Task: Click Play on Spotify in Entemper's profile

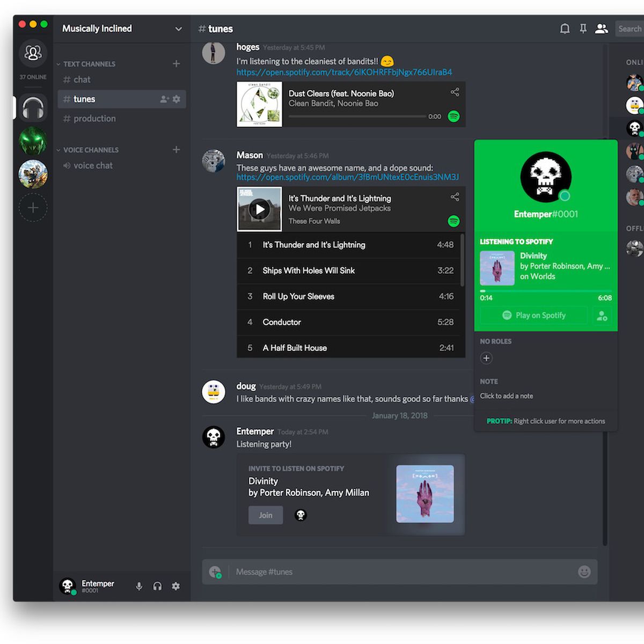Action: [x=533, y=315]
